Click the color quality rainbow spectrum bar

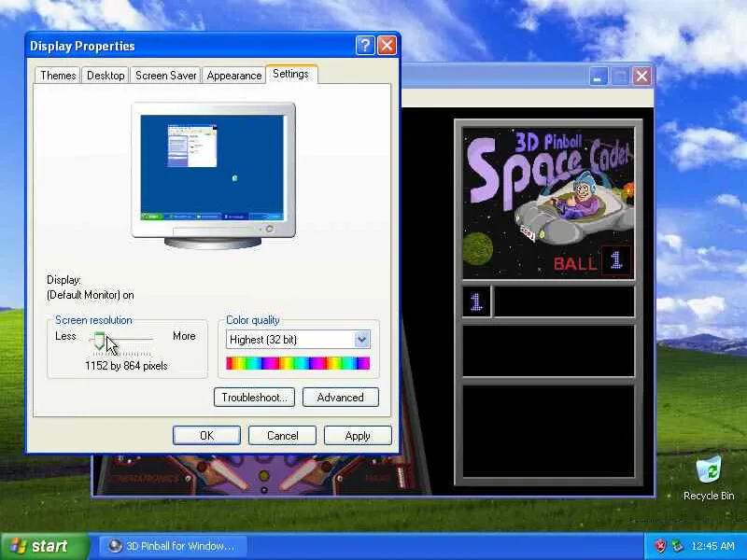[298, 363]
